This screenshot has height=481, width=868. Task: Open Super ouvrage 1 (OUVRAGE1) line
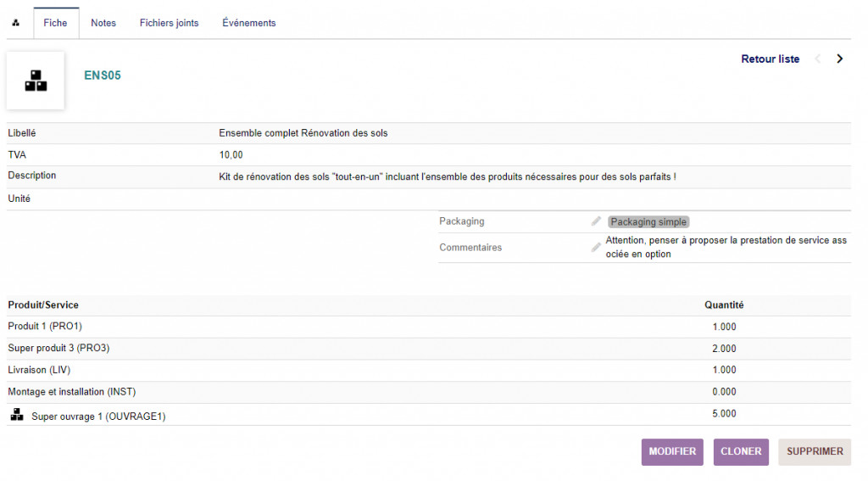click(98, 417)
